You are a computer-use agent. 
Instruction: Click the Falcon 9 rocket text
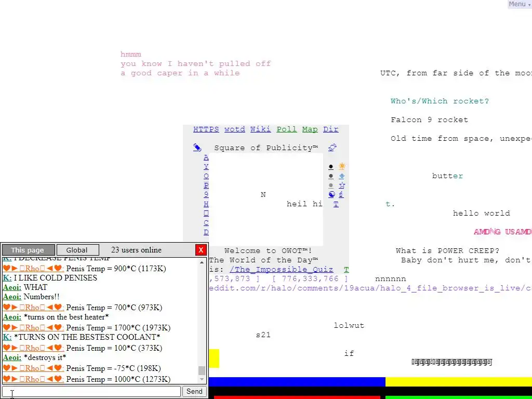[x=429, y=120]
